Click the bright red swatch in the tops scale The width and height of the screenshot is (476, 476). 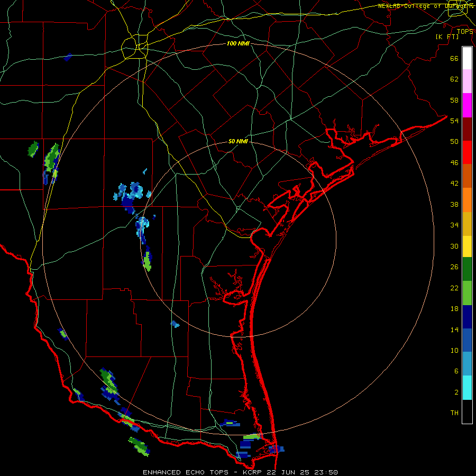tap(467, 152)
